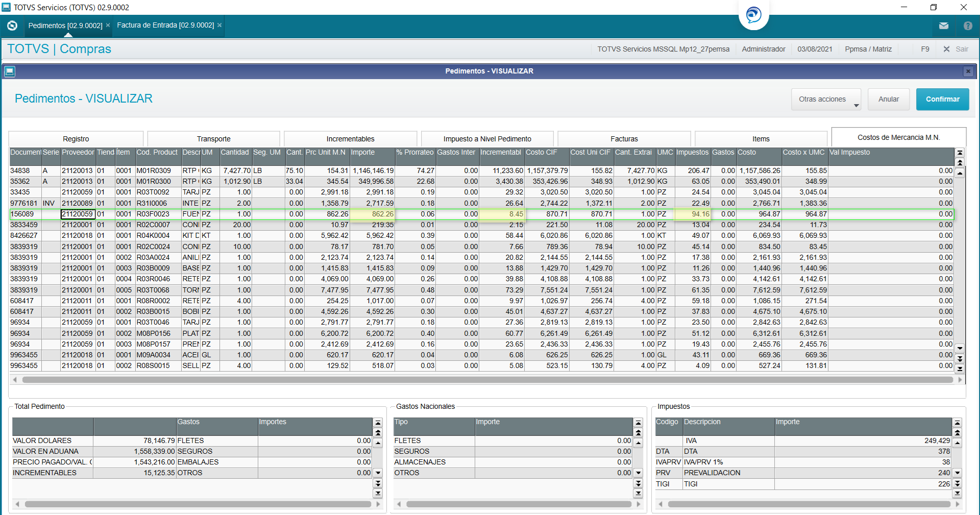Image resolution: width=980 pixels, height=515 pixels.
Task: Select the cell with proveedor 21120059 in row 156089
Action: click(78, 214)
